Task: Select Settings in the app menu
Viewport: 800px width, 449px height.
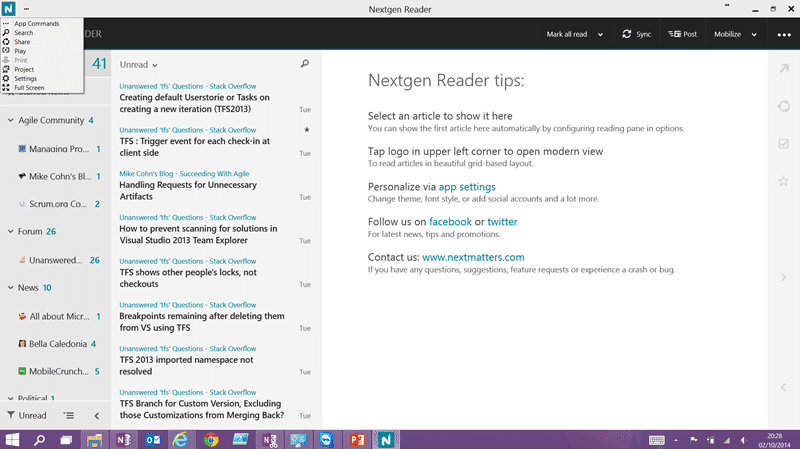Action: point(26,79)
